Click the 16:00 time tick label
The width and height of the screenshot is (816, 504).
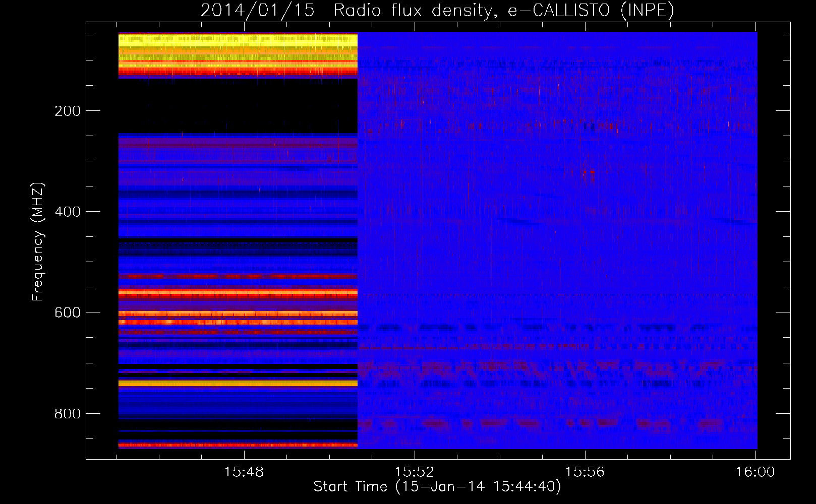pyautogui.click(x=755, y=472)
